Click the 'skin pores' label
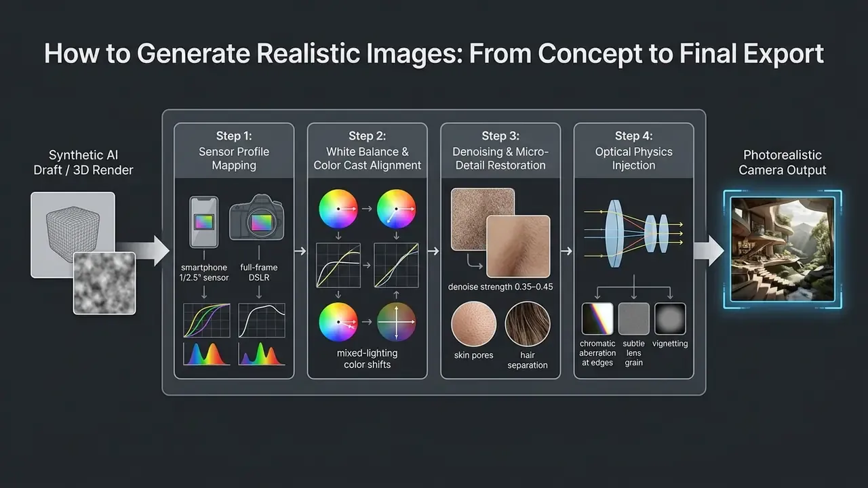The width and height of the screenshot is (868, 488). (474, 356)
